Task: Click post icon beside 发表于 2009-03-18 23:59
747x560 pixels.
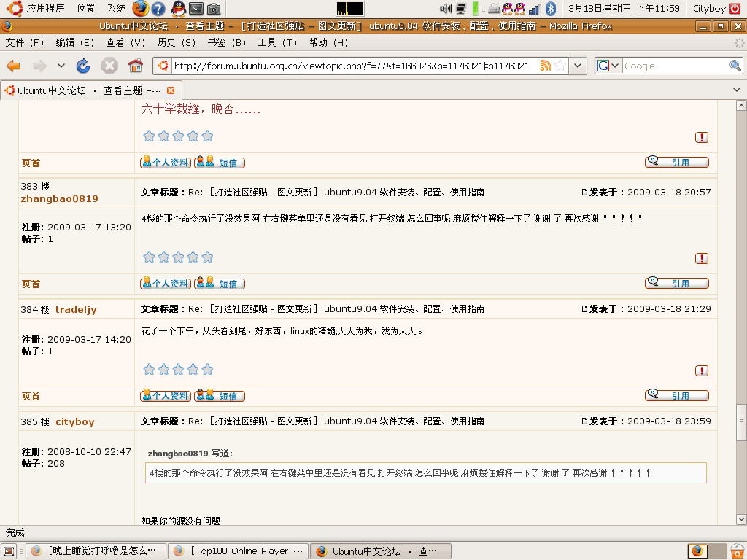Action: (x=584, y=421)
